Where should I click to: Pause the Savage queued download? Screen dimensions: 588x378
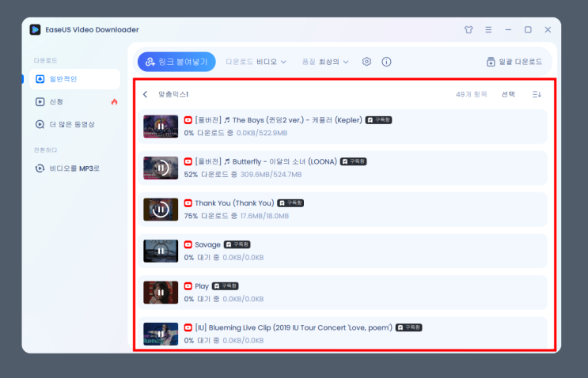(161, 251)
